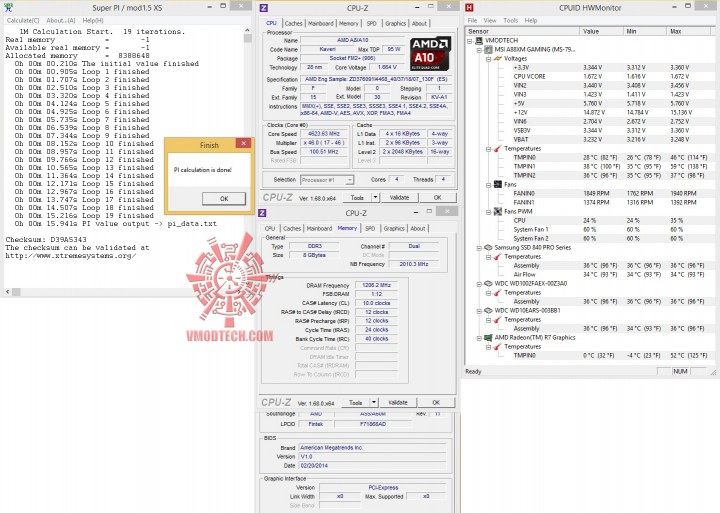Click Tools button in the upper CPU-Z window
Image resolution: width=720 pixels, height=513 pixels.
(357, 197)
